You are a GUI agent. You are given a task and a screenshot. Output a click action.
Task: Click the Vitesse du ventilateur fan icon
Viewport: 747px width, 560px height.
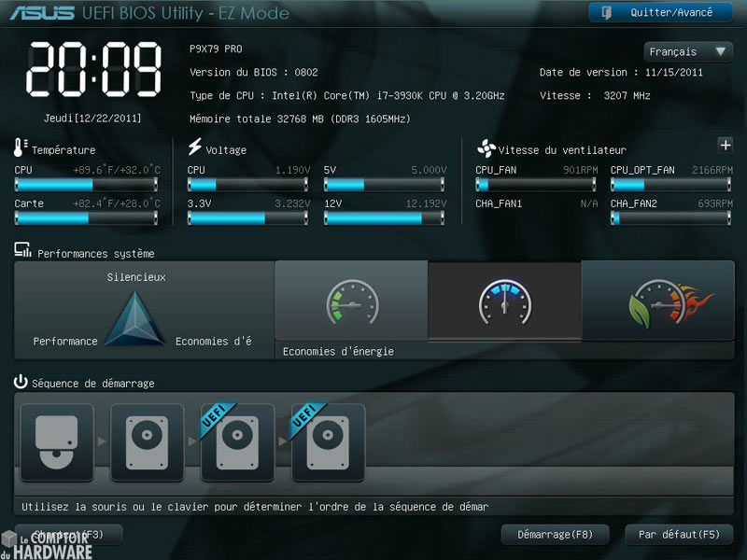(486, 147)
